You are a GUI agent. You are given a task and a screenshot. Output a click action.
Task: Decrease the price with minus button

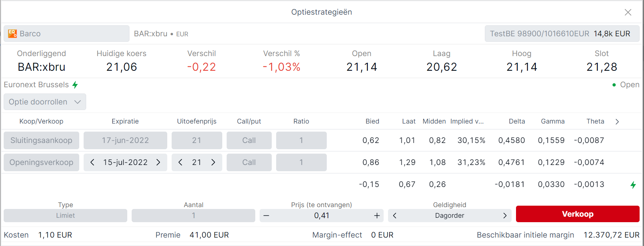pyautogui.click(x=267, y=216)
